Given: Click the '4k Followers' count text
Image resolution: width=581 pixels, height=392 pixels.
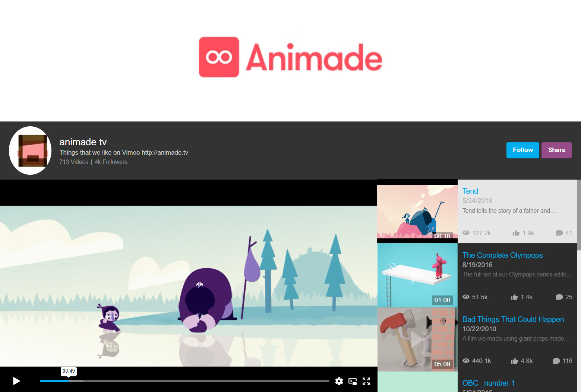Looking at the screenshot, I should (111, 162).
